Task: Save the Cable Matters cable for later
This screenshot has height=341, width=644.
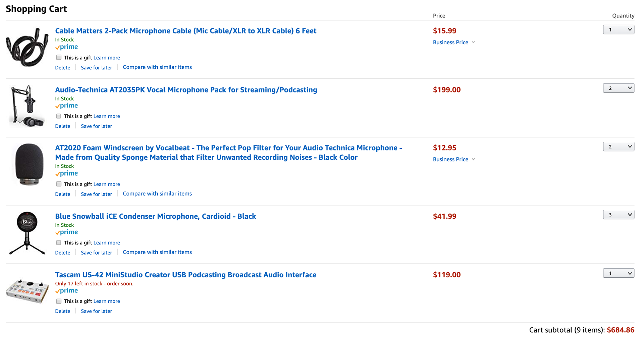Action: point(96,68)
